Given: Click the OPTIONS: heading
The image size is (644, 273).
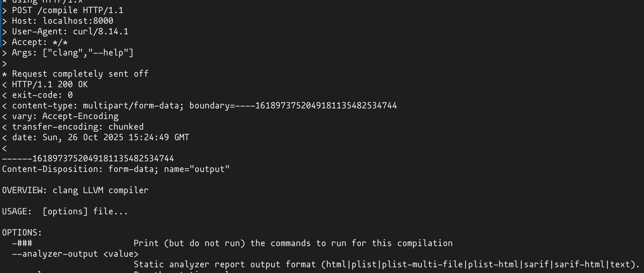Looking at the screenshot, I should click(x=22, y=232).
